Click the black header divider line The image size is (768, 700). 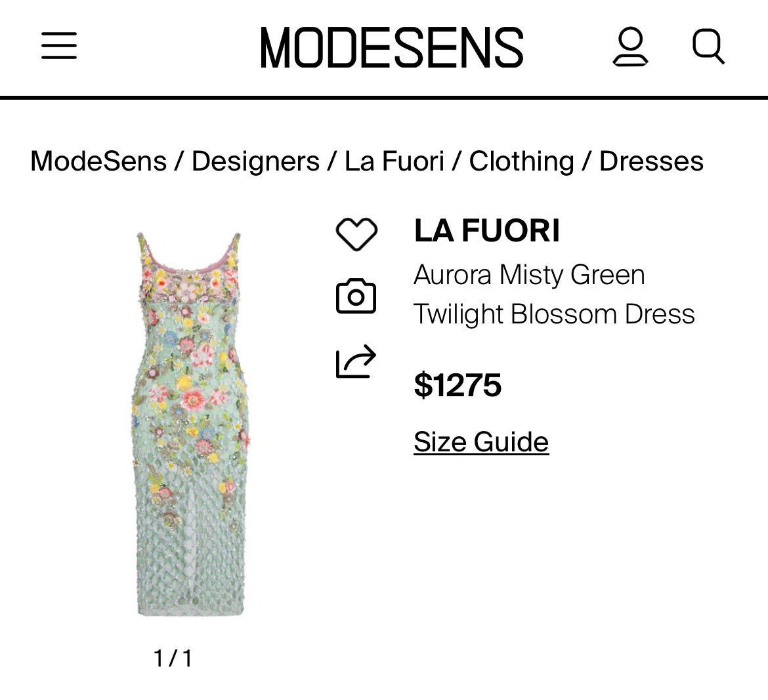coord(384,98)
